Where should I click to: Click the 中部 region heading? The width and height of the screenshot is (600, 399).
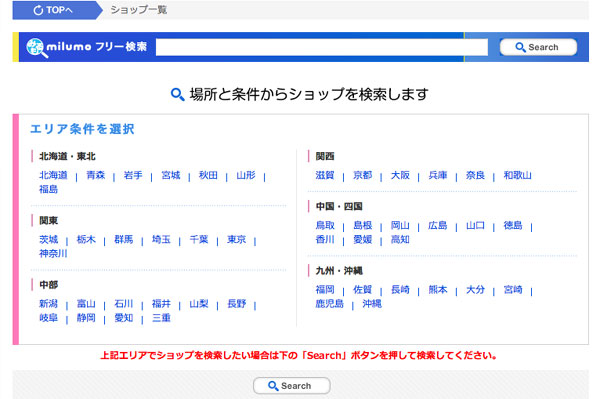click(x=49, y=285)
